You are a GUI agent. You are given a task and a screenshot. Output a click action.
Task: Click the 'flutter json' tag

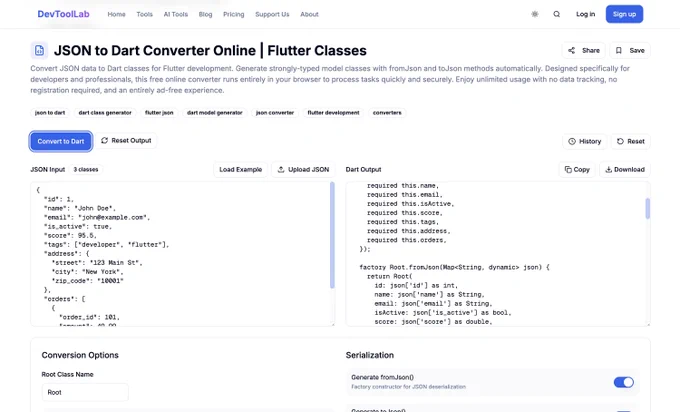159,113
